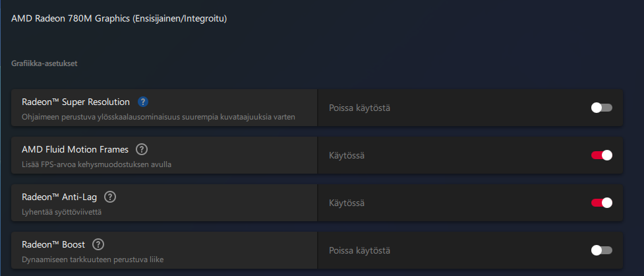The image size is (644, 276).
Task: Click the Radeon™ Anti-Lag setting name
Action: pos(60,197)
